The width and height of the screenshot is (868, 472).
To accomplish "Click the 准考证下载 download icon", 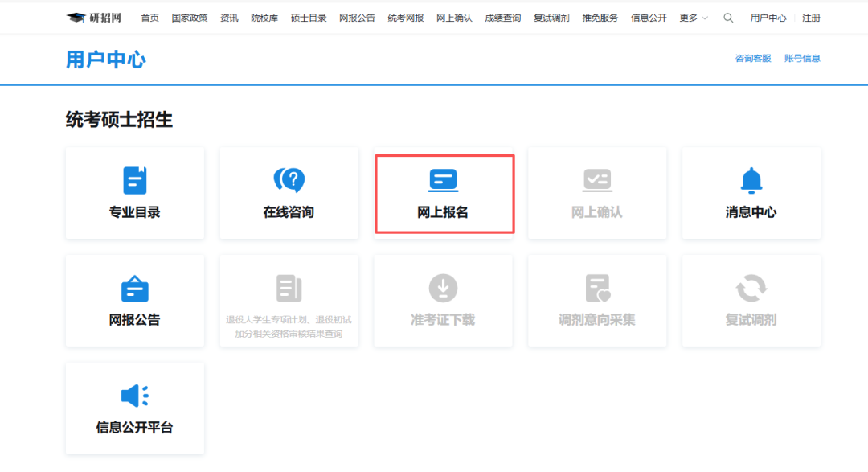I will click(443, 288).
